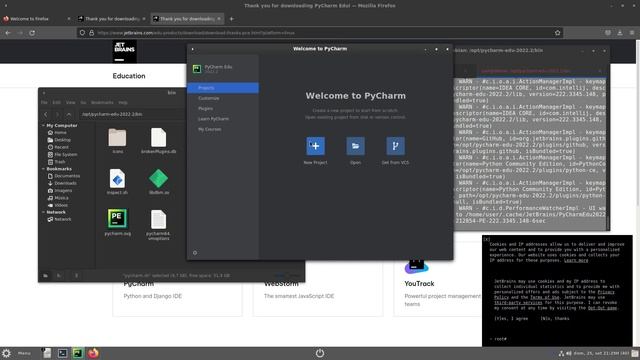The width and height of the screenshot is (640, 360).
Task: Open the Edit menu in file manager
Action: click(57, 102)
